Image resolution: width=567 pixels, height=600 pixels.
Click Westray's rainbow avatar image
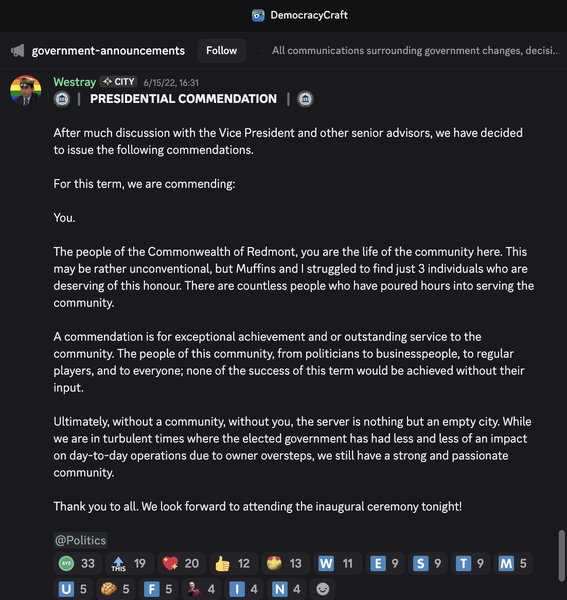pyautogui.click(x=26, y=90)
